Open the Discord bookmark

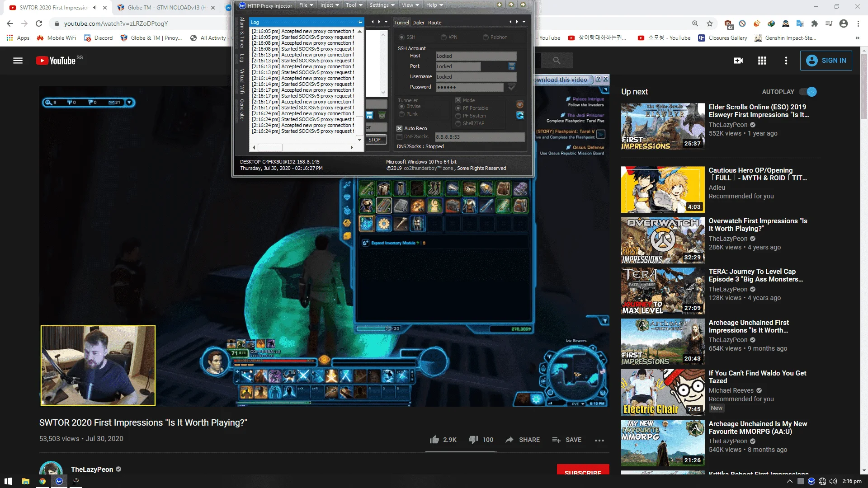pos(99,38)
